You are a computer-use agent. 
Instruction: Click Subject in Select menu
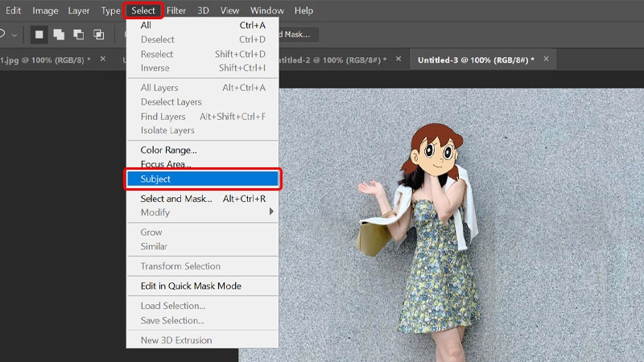pos(203,179)
